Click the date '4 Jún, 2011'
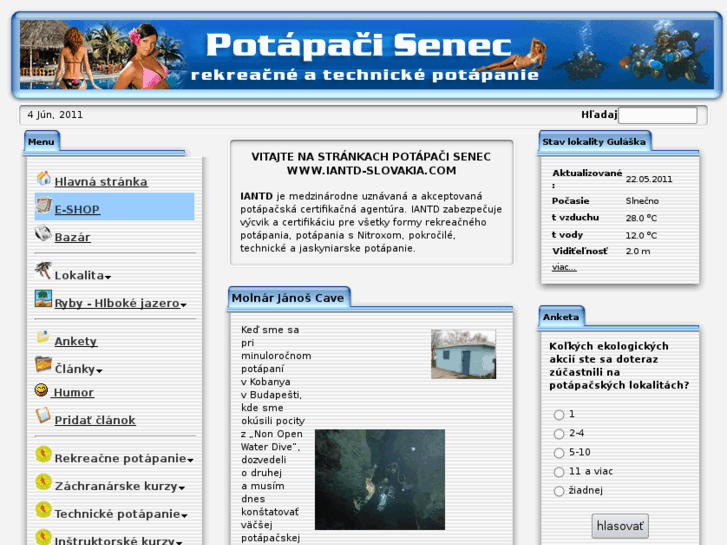The image size is (727, 545). pos(55,115)
